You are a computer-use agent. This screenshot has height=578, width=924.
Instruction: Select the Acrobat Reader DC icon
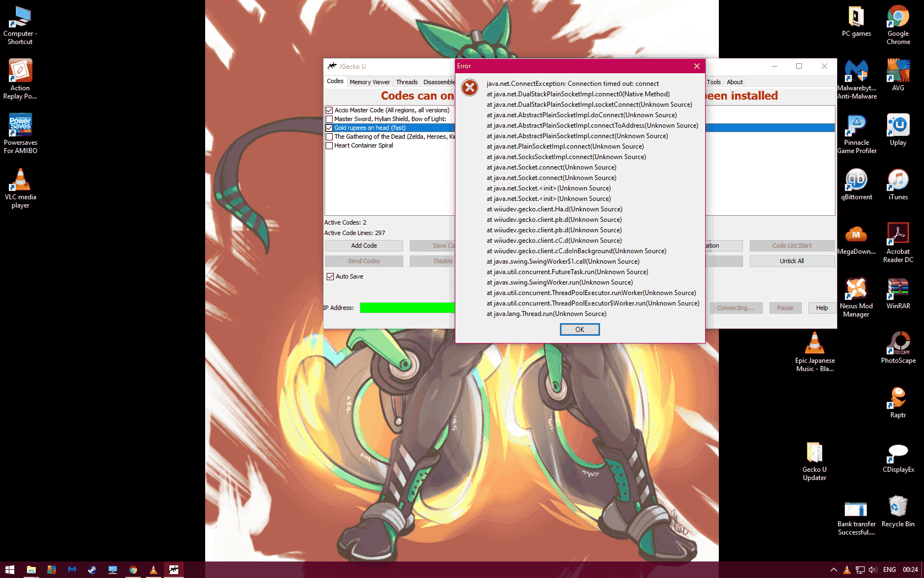point(898,243)
